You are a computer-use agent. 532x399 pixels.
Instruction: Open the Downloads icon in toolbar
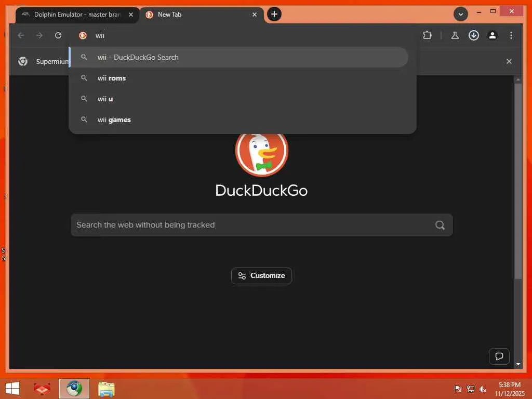click(x=474, y=35)
